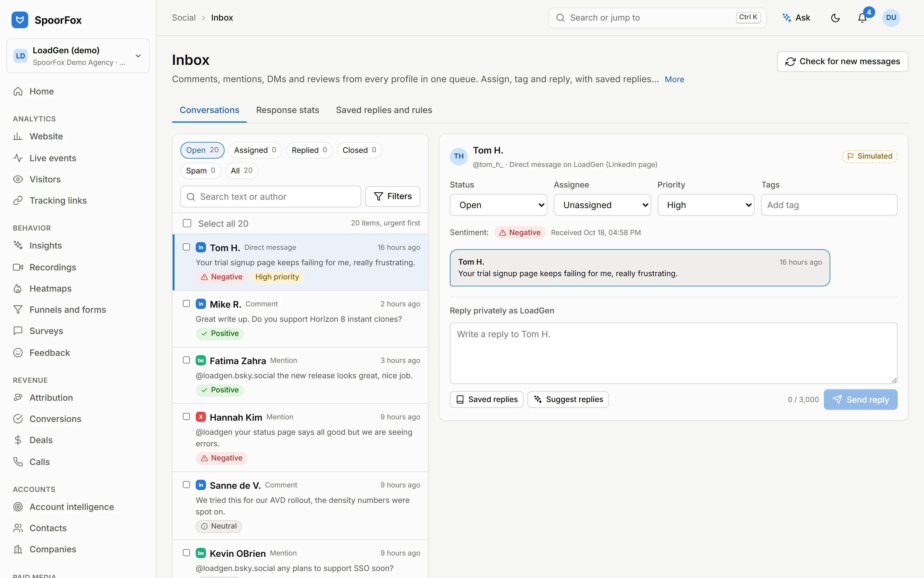Click the More link in description

click(674, 80)
